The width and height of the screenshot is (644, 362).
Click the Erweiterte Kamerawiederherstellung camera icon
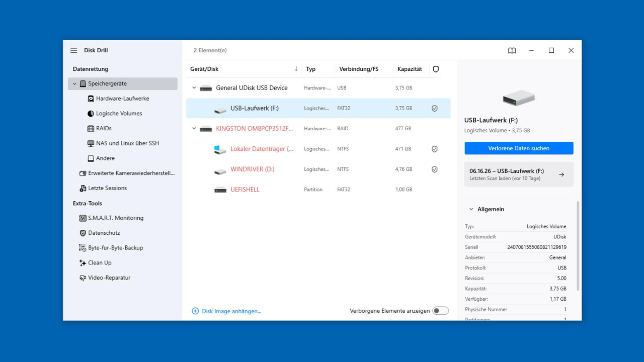[83, 173]
